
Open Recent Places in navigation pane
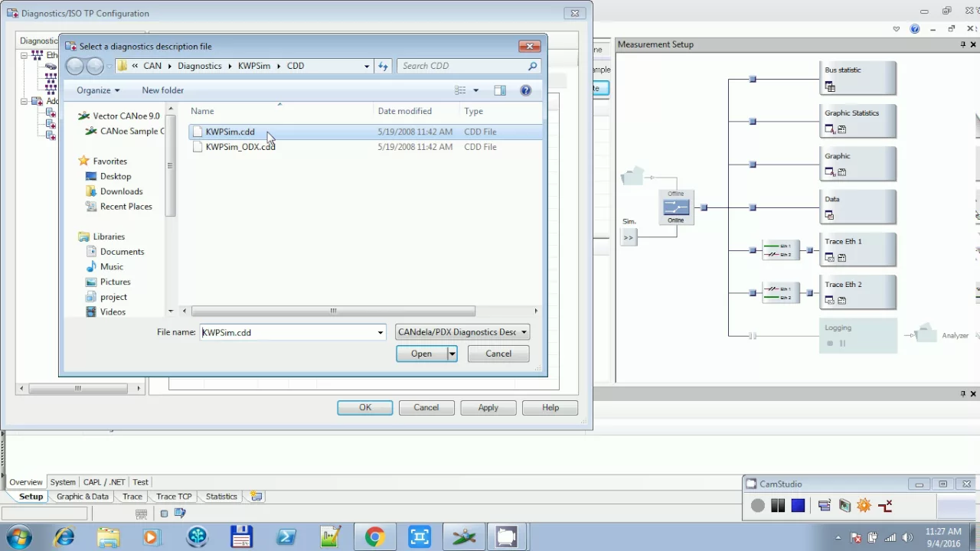(x=126, y=207)
